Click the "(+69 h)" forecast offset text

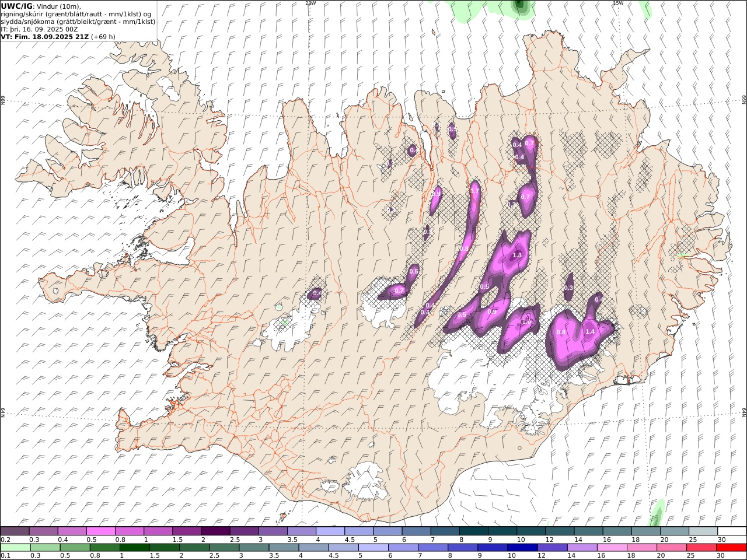pos(103,37)
